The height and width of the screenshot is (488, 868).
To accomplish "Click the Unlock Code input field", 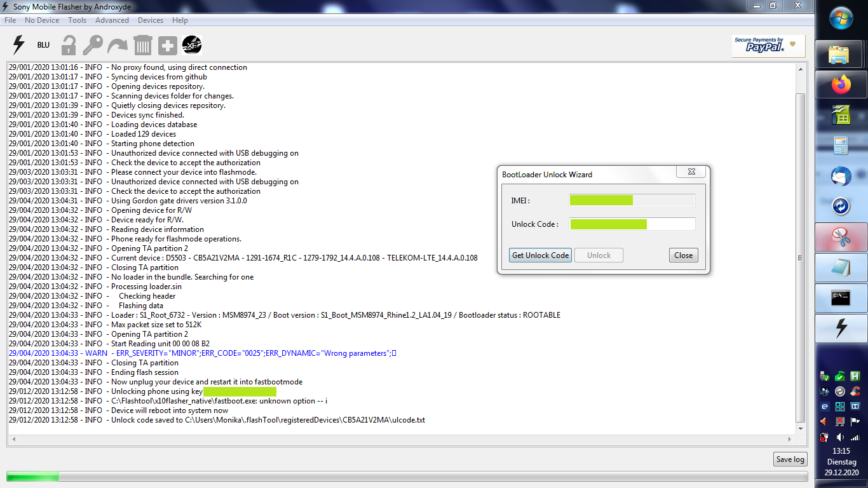I will (632, 224).
